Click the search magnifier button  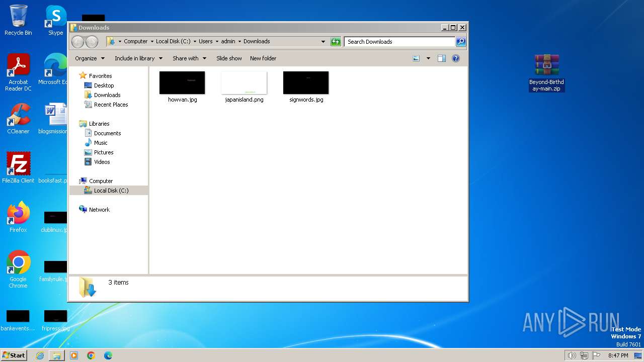point(461,42)
